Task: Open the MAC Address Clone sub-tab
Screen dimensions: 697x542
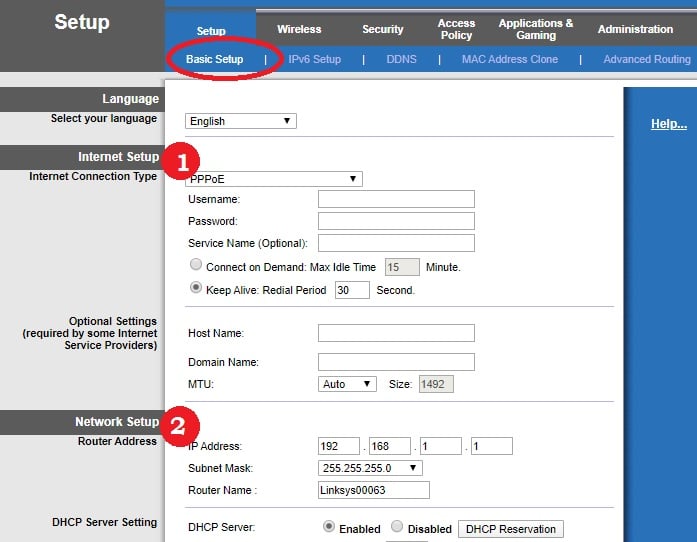Action: (x=509, y=59)
